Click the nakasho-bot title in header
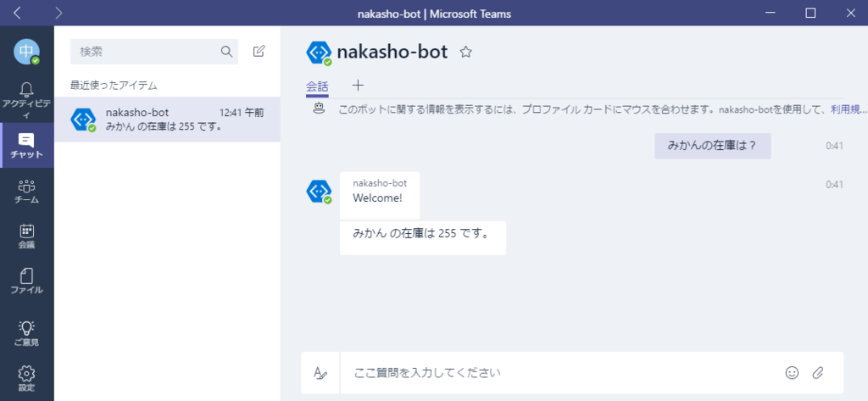 (x=392, y=52)
